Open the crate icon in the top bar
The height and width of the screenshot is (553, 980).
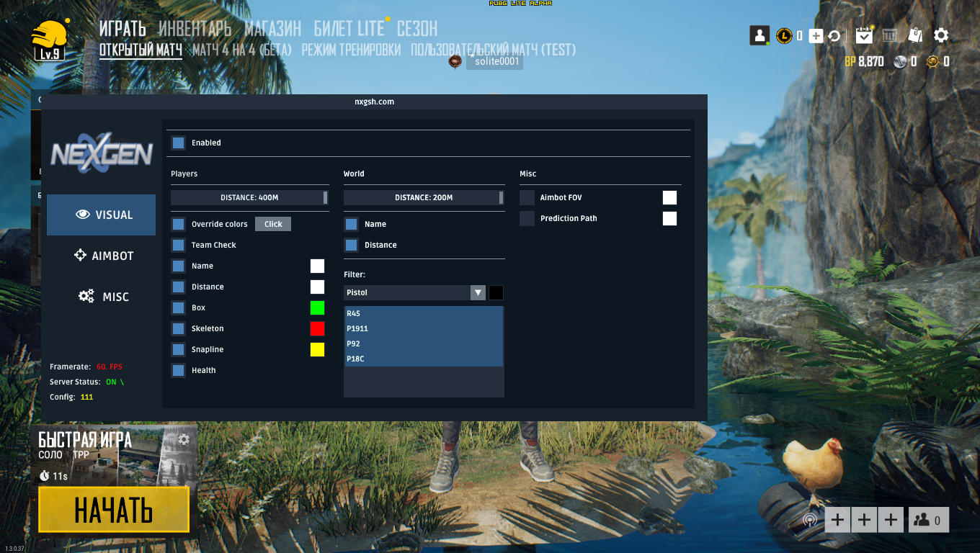[x=890, y=35]
